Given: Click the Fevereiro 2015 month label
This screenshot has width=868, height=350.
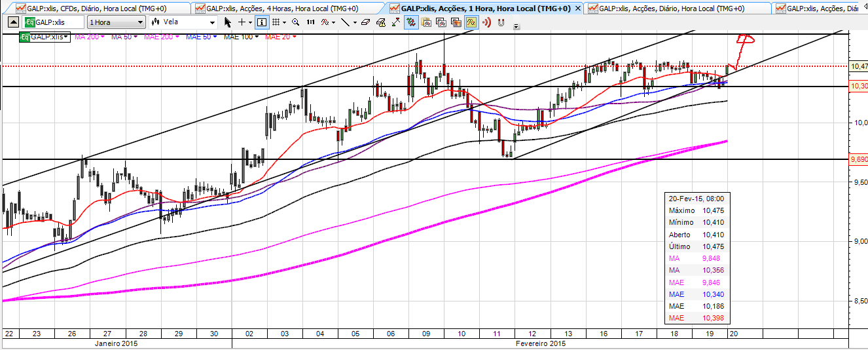Looking at the screenshot, I should click(539, 343).
